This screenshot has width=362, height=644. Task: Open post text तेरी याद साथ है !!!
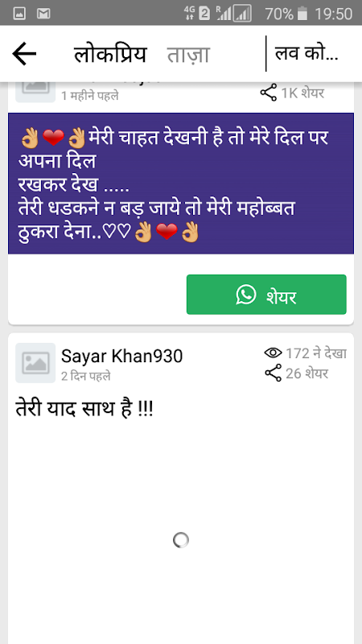84,409
